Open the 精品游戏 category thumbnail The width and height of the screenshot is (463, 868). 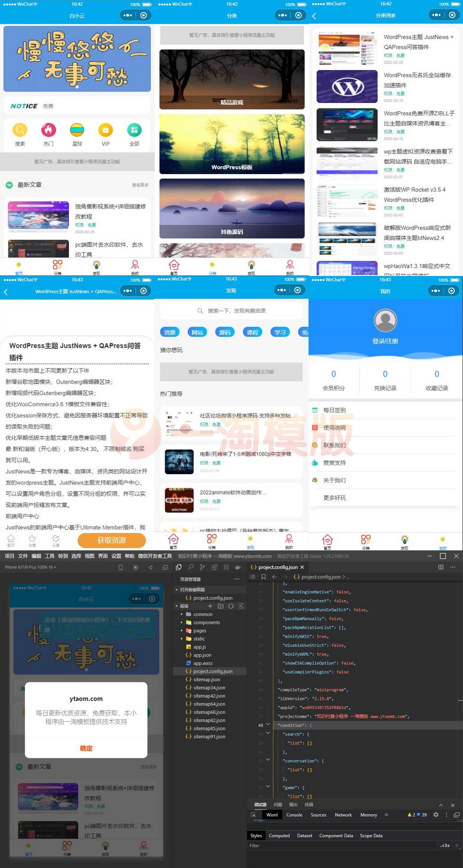(x=232, y=79)
